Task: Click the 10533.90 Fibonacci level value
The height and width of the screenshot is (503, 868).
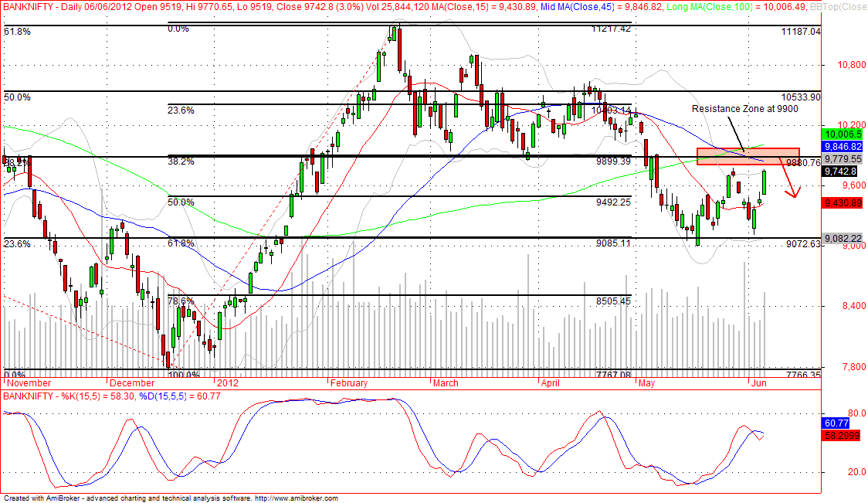Action: point(801,97)
